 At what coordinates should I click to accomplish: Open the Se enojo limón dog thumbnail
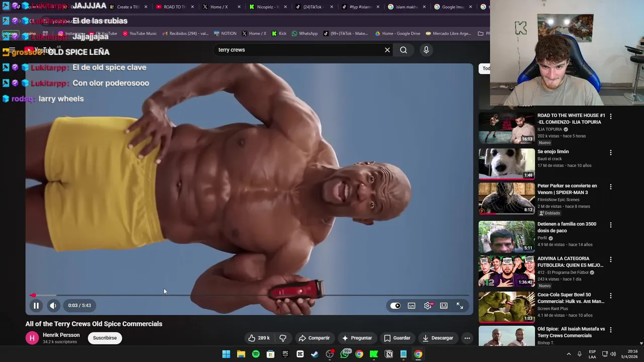coord(507,163)
